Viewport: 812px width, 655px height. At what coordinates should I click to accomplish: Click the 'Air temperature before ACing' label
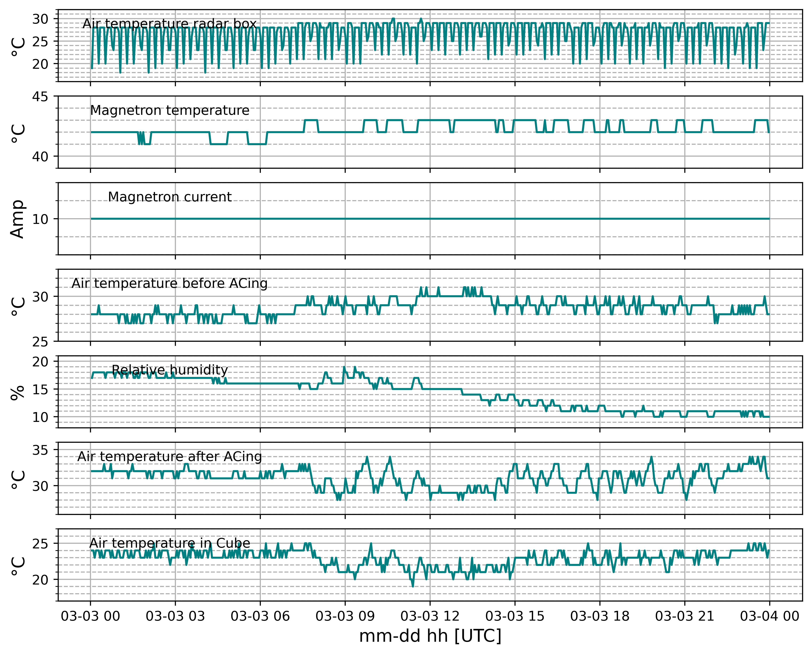pyautogui.click(x=169, y=283)
